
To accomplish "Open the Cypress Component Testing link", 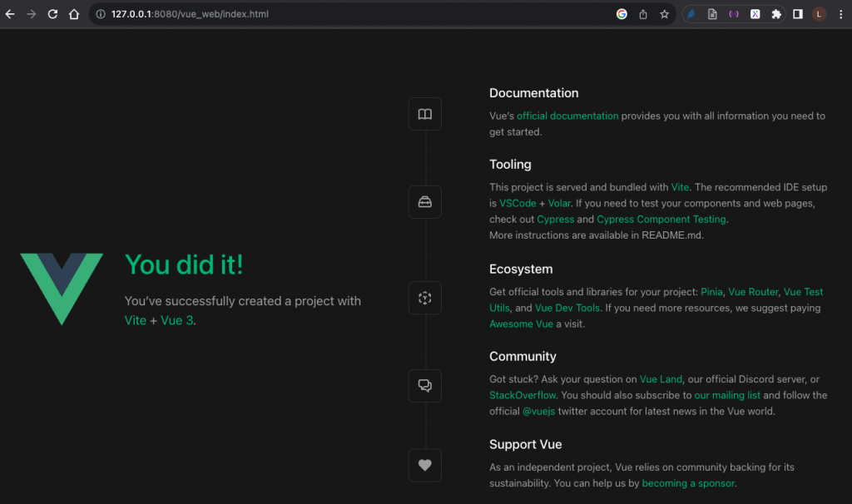I will coord(661,219).
